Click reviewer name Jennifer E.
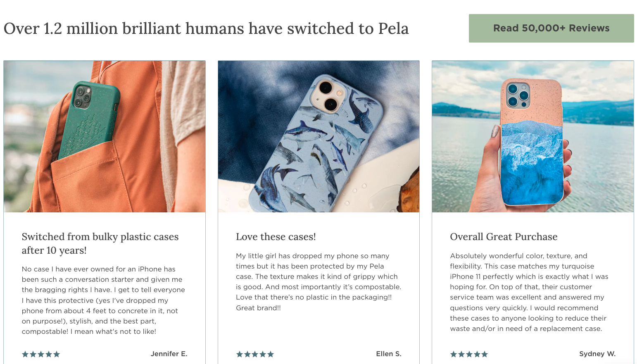Screen dimensions: 637x364 click(169, 354)
